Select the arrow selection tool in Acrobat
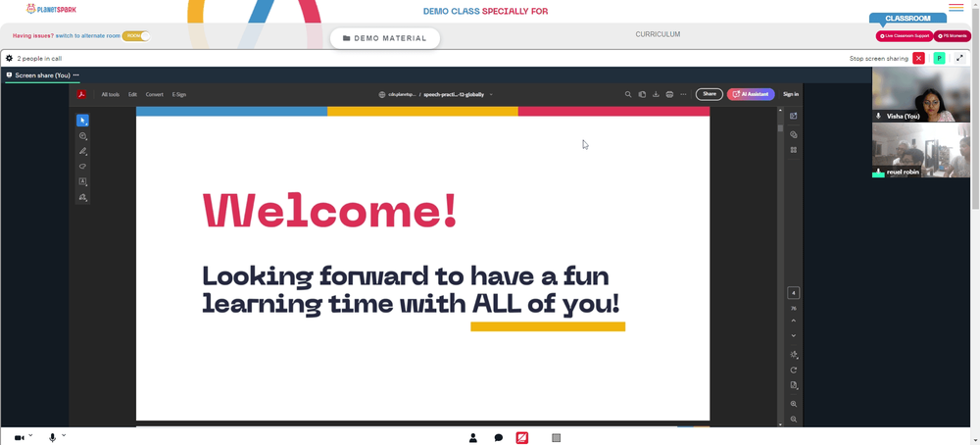The height and width of the screenshot is (445, 980). pyautogui.click(x=82, y=120)
